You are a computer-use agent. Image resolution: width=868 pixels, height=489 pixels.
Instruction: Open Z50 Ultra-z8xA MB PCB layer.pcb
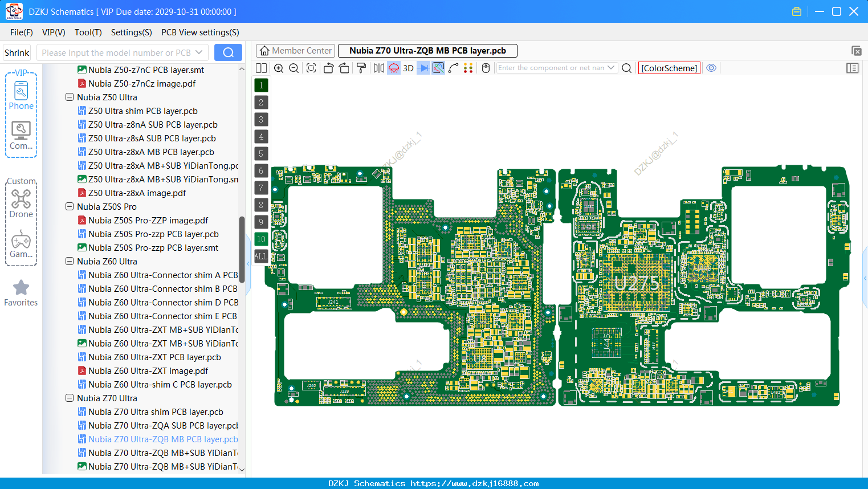tap(151, 152)
